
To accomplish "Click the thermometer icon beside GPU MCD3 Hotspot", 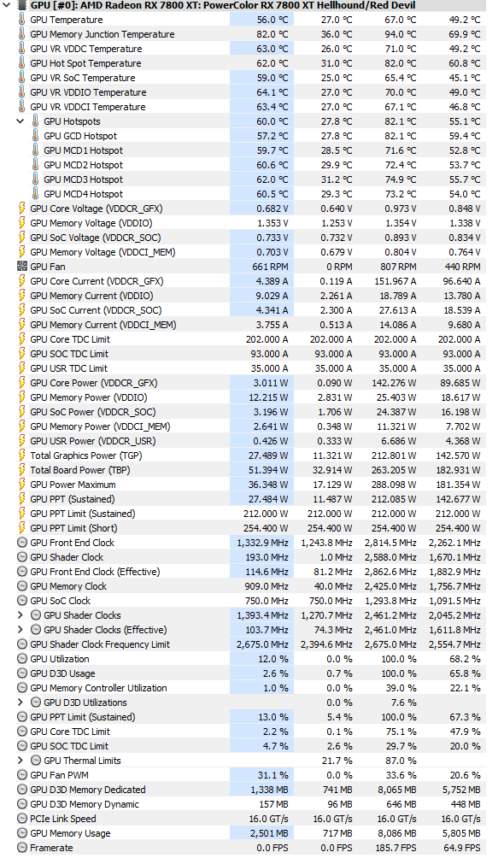I will [35, 179].
